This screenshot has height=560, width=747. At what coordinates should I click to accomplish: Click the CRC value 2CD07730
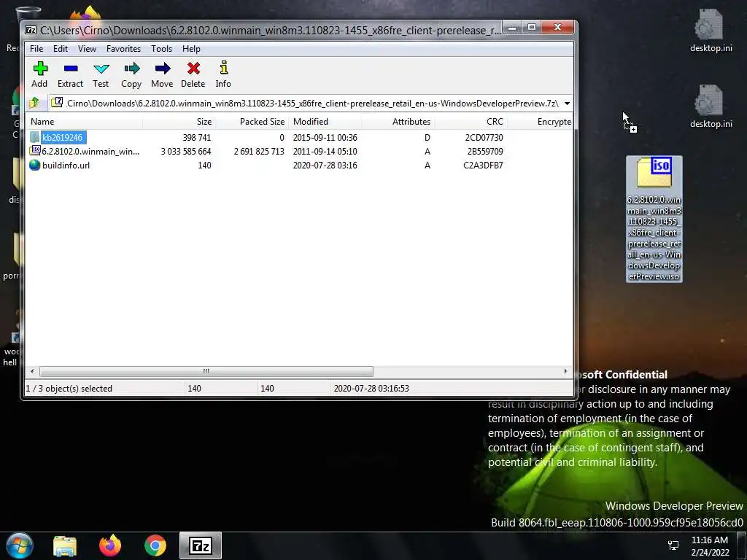click(x=484, y=138)
